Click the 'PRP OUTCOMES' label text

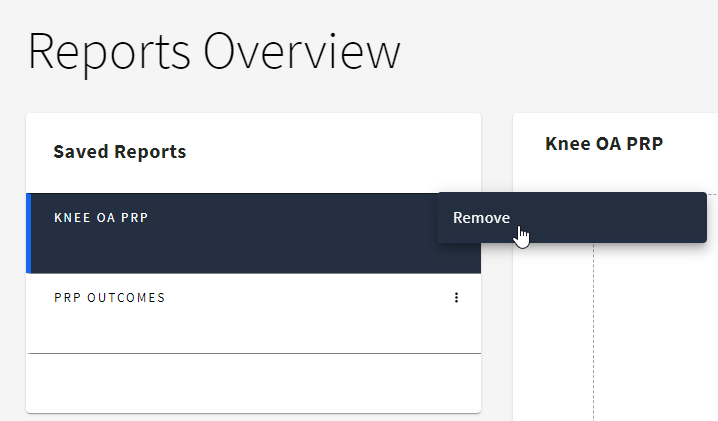(109, 297)
